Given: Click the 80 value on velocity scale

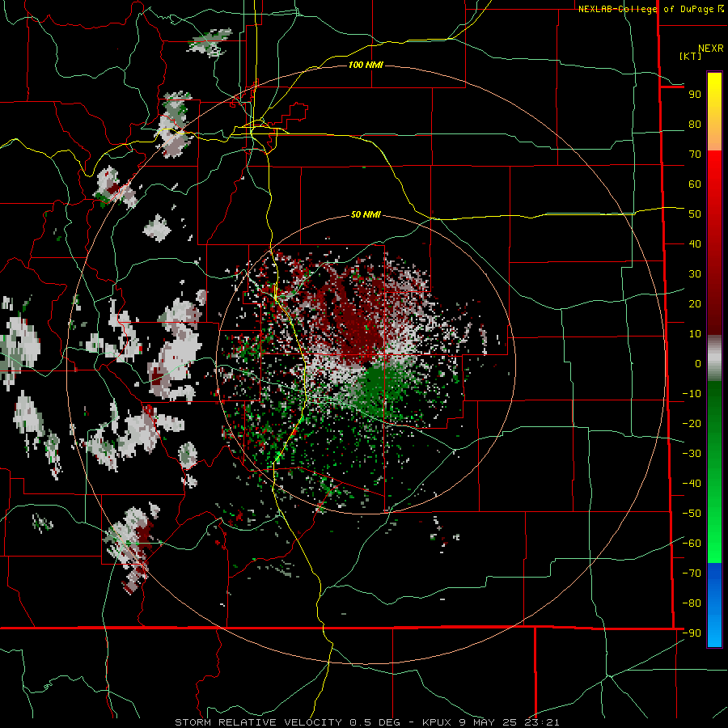Looking at the screenshot, I should pyautogui.click(x=695, y=125).
